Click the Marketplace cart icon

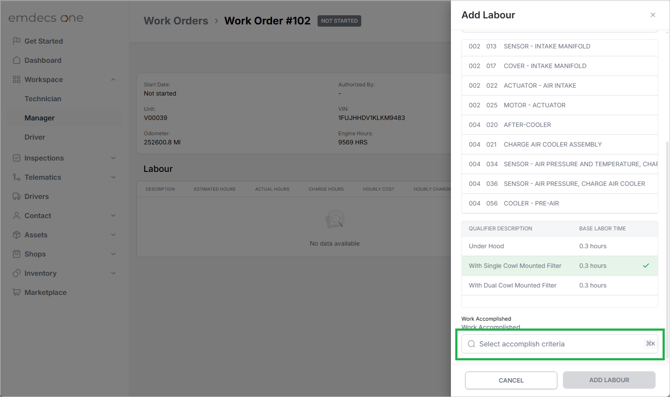(x=17, y=292)
